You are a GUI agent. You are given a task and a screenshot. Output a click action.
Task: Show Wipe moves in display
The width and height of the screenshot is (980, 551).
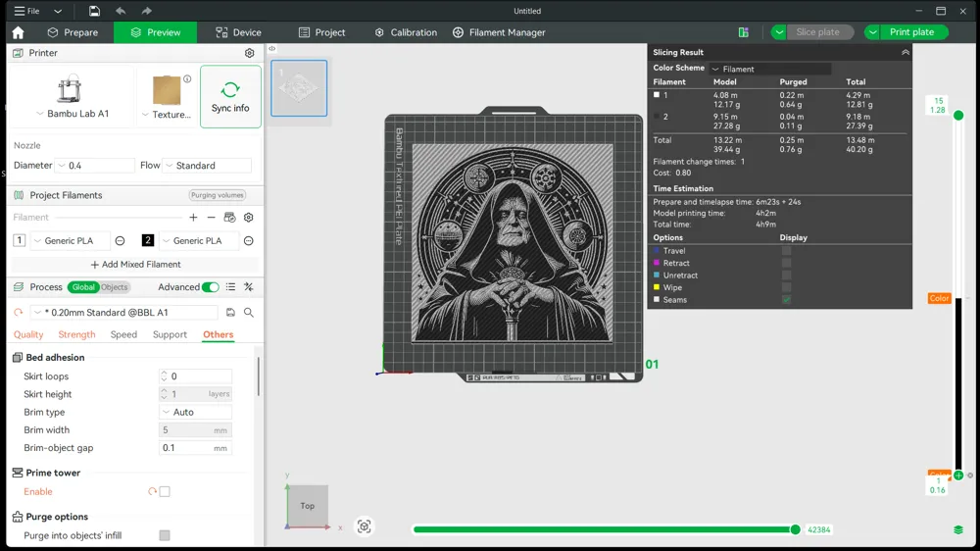[786, 287]
